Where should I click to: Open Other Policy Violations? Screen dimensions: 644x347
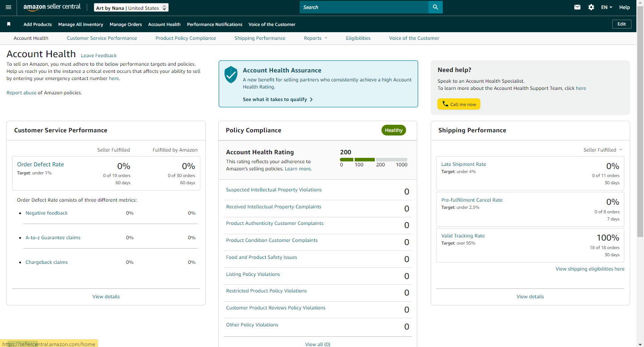(x=252, y=325)
